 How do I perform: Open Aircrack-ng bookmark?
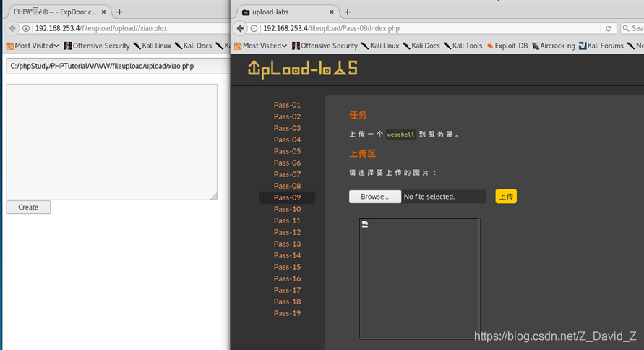point(553,46)
